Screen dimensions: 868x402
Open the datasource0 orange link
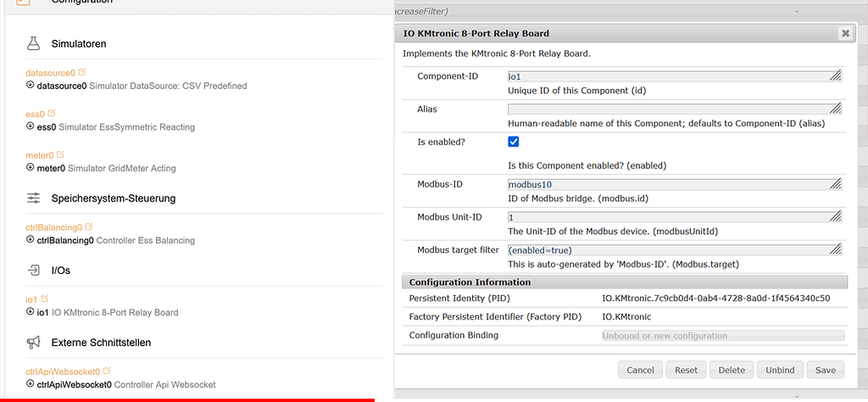pos(50,73)
